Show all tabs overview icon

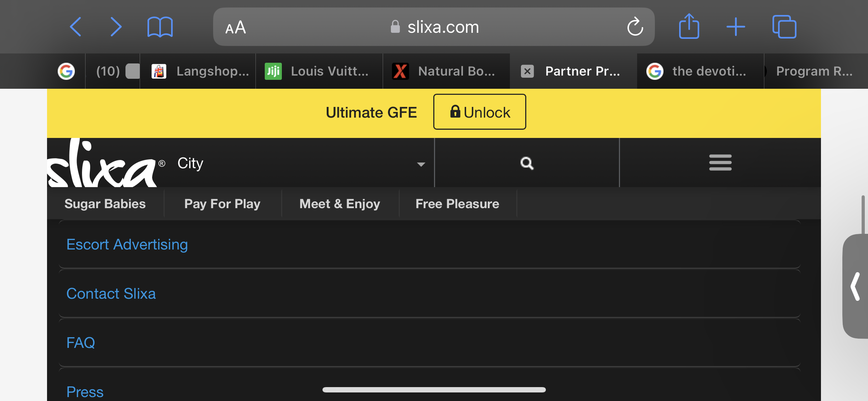784,27
